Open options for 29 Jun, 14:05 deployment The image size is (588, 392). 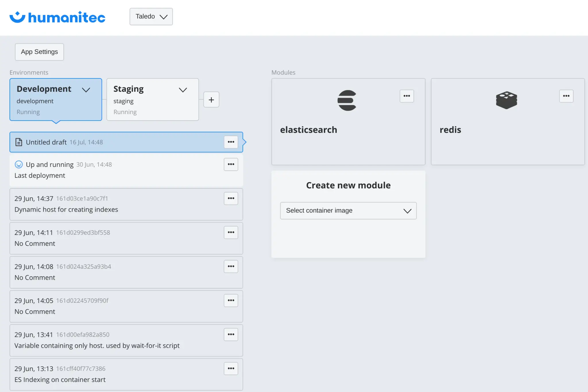point(231,300)
